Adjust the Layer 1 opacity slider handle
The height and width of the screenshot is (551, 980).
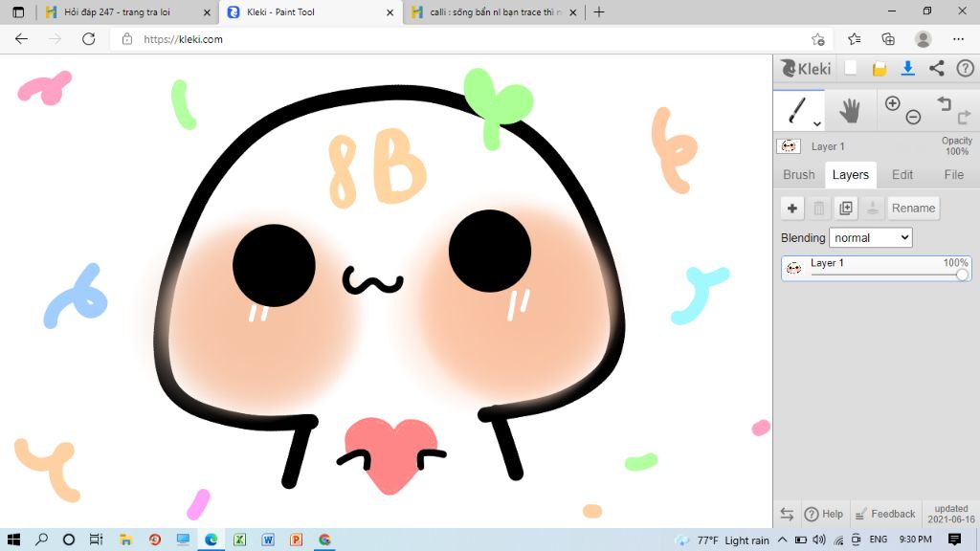click(962, 275)
